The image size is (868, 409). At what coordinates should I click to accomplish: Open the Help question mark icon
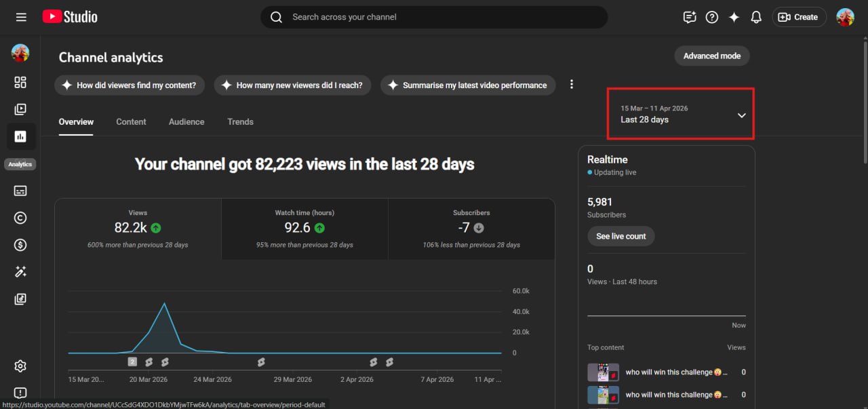click(711, 18)
